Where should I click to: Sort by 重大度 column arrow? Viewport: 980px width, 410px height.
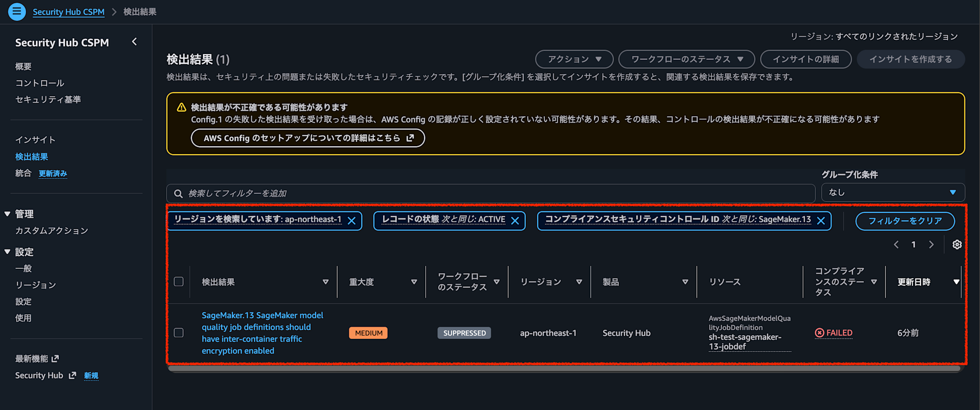(414, 282)
